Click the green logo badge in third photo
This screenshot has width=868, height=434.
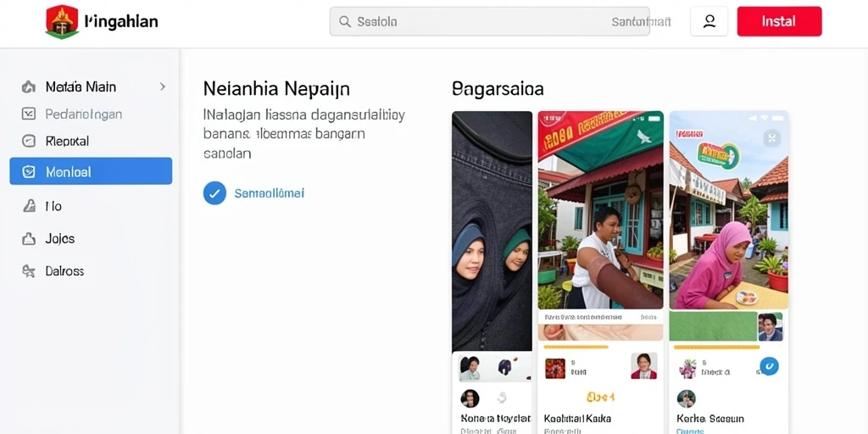click(x=718, y=156)
